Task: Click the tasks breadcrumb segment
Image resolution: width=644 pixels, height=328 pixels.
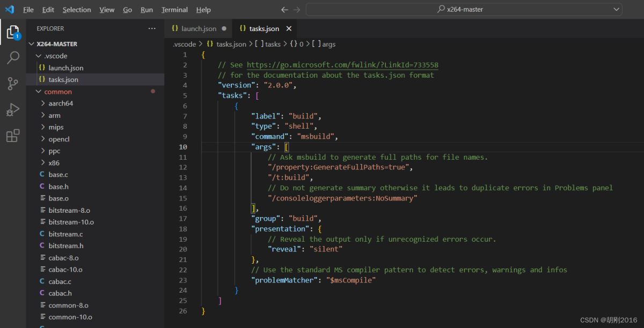Action: (272, 44)
